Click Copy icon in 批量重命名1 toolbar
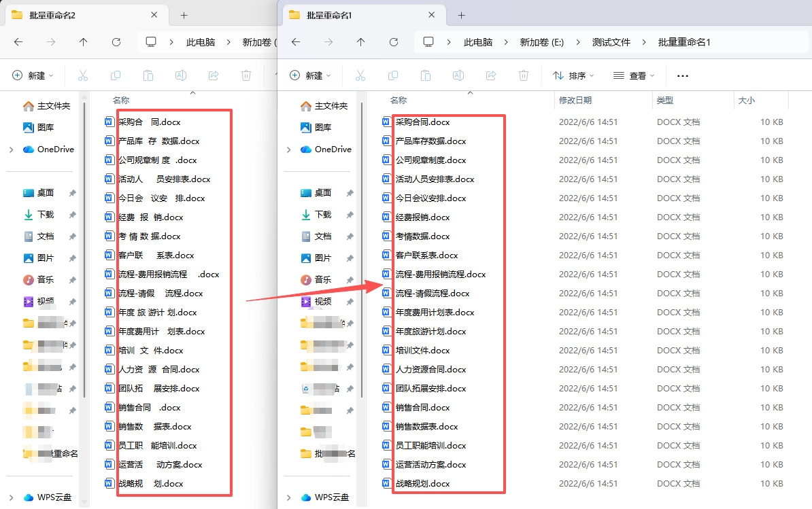Image resolution: width=812 pixels, height=509 pixels. (x=393, y=75)
